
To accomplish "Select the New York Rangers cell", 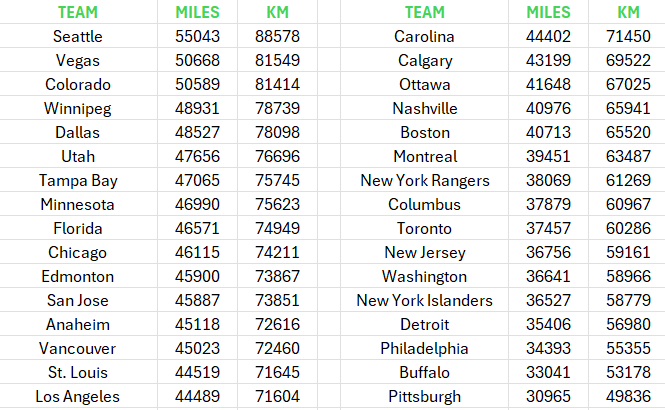I will click(x=425, y=180).
